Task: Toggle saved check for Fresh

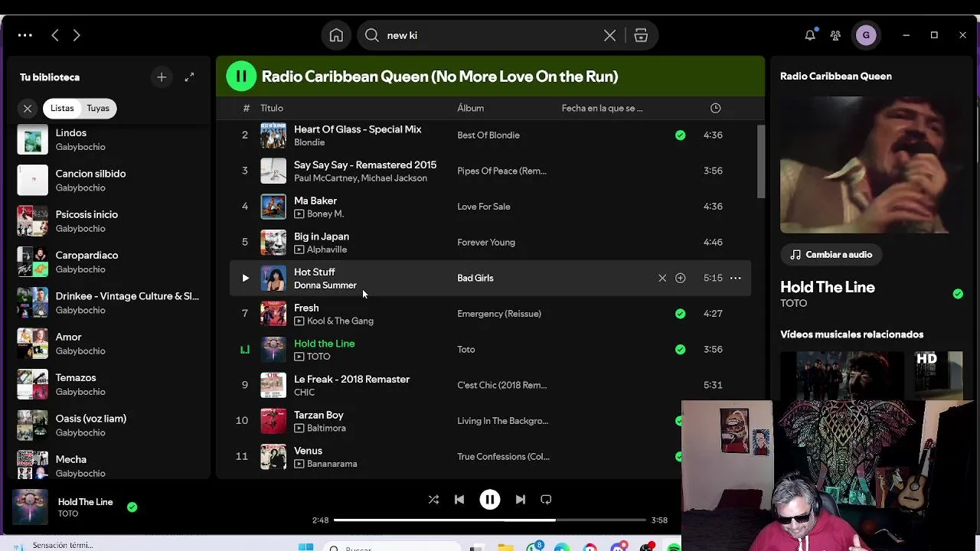Action: coord(680,314)
